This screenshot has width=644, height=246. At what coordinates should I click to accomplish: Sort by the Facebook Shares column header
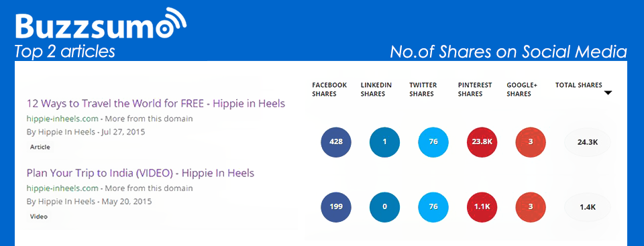pyautogui.click(x=329, y=89)
